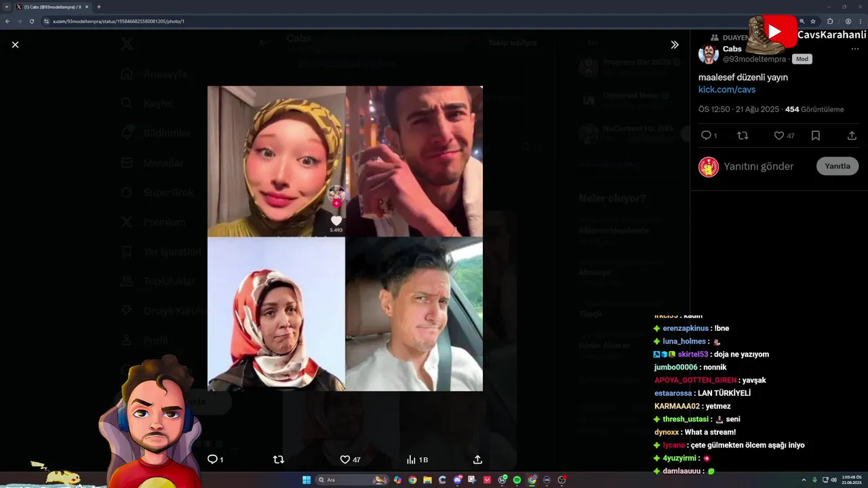Image resolution: width=868 pixels, height=488 pixels.
Task: Click the volume icon in the system tray
Action: pos(833,480)
